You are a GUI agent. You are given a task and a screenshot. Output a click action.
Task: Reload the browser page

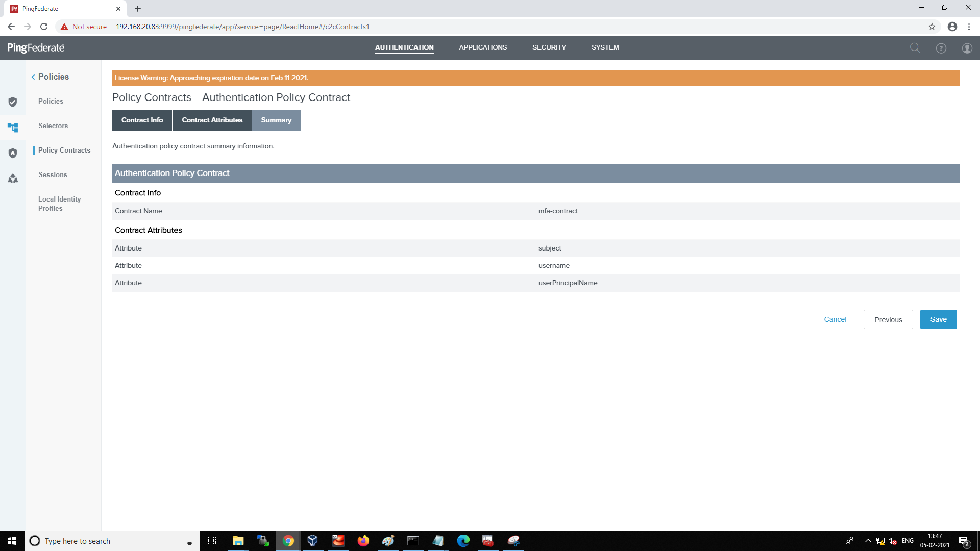point(44,27)
